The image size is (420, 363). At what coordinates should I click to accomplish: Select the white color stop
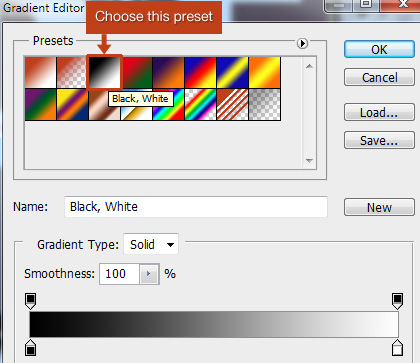397,348
